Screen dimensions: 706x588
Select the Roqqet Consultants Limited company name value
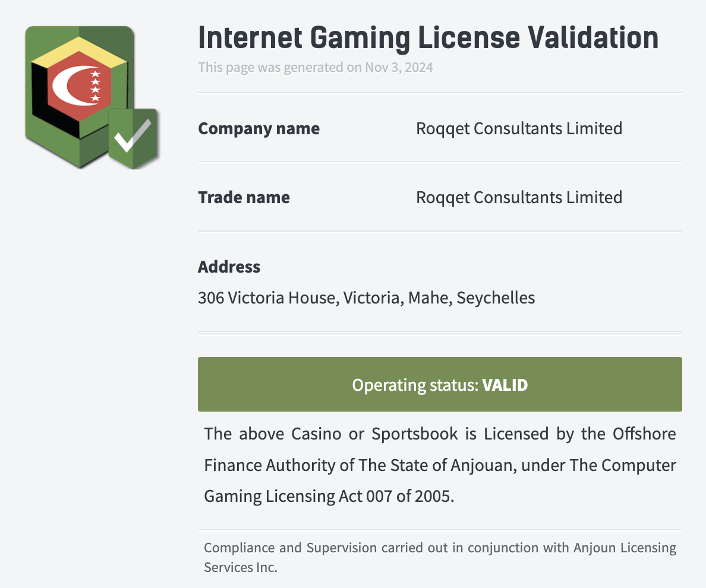click(x=519, y=128)
